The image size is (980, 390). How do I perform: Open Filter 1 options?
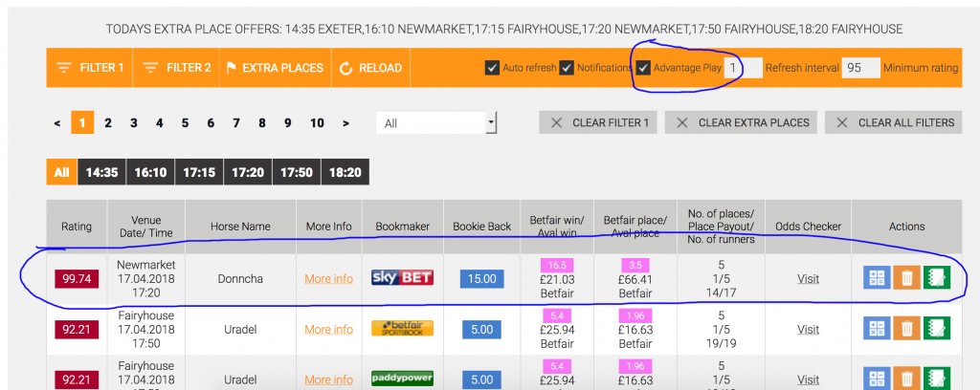89,68
